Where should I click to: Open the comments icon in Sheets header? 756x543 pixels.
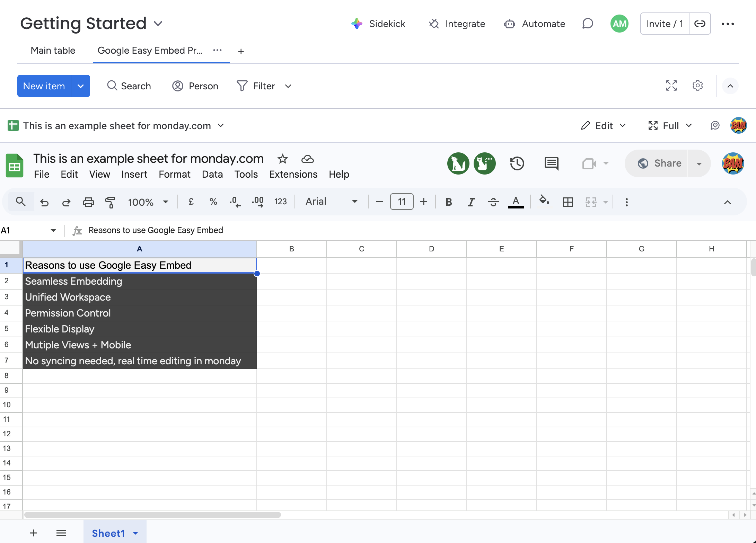[551, 163]
